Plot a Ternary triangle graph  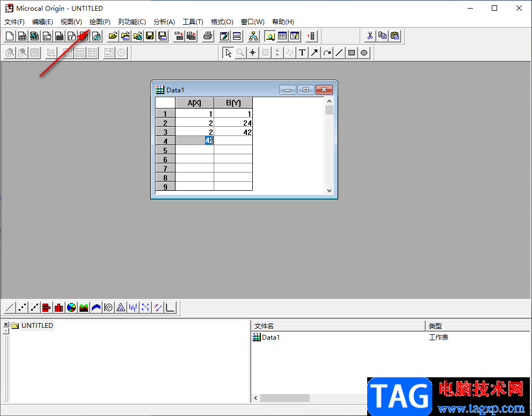click(120, 307)
